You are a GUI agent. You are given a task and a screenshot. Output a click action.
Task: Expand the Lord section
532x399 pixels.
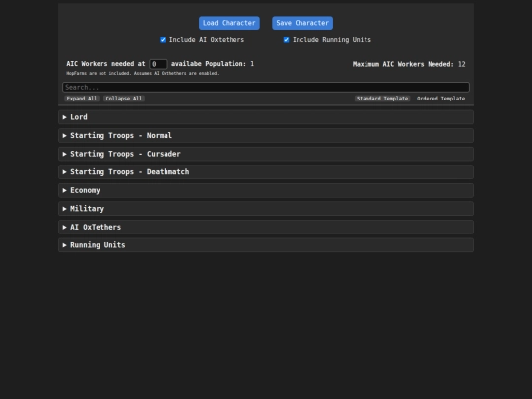pos(266,117)
